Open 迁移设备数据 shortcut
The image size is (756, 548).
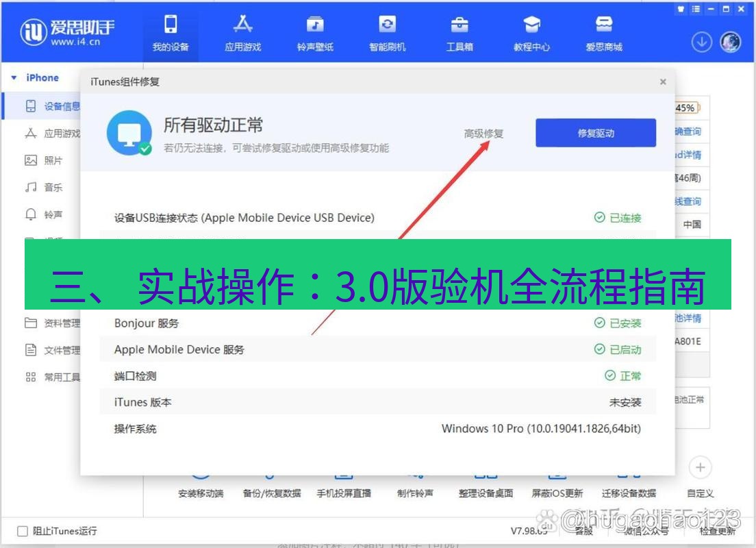629,493
